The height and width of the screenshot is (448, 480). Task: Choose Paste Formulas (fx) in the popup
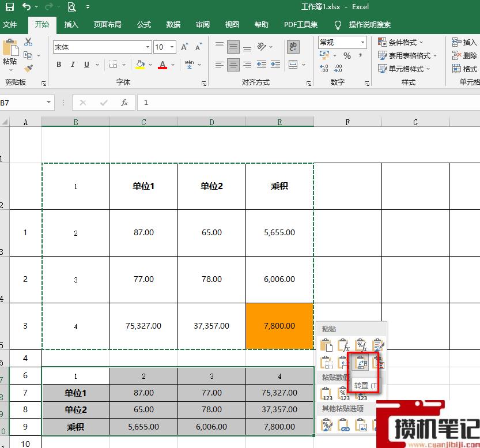coord(344,345)
